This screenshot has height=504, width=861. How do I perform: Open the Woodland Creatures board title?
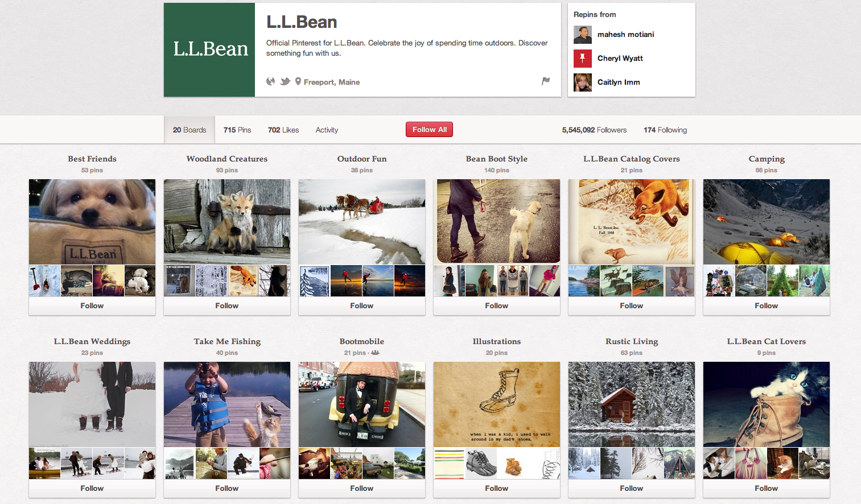pos(227,159)
